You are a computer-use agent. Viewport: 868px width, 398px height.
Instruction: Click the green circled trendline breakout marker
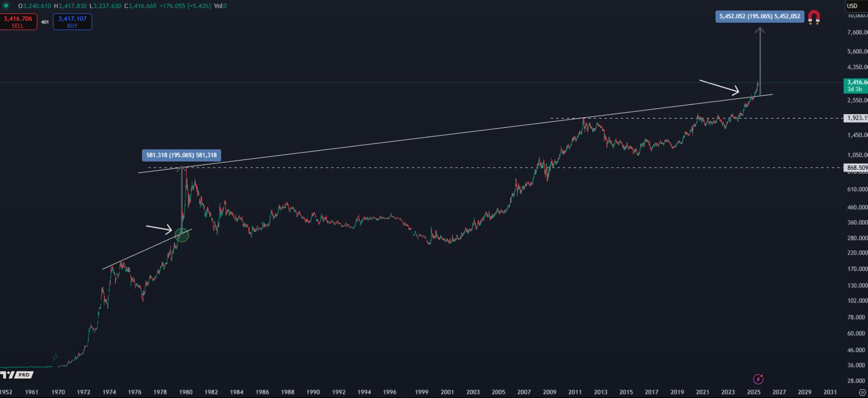click(182, 235)
